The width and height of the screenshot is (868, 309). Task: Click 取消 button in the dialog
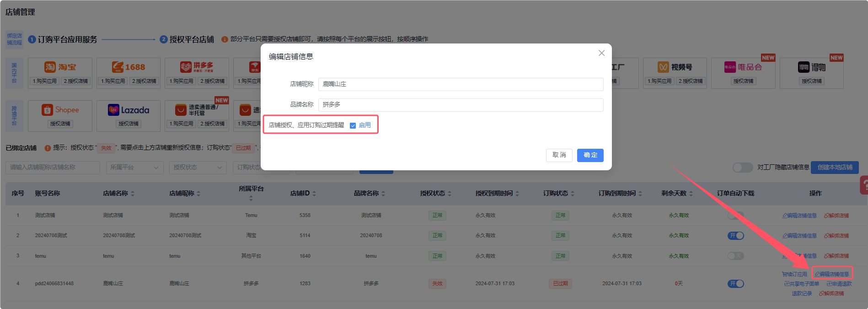click(x=559, y=155)
